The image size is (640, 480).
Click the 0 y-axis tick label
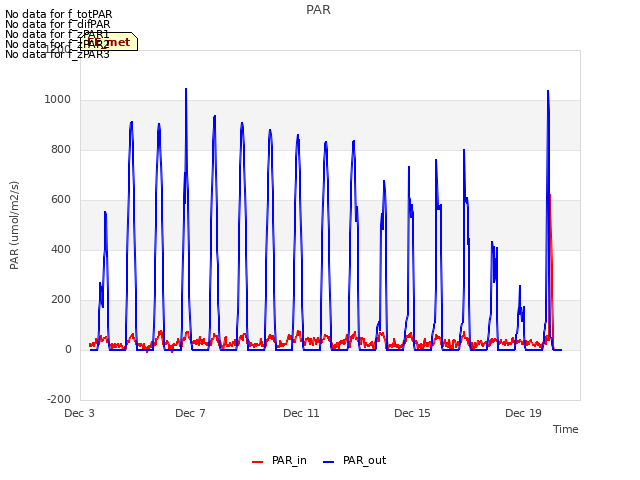[x=68, y=350]
